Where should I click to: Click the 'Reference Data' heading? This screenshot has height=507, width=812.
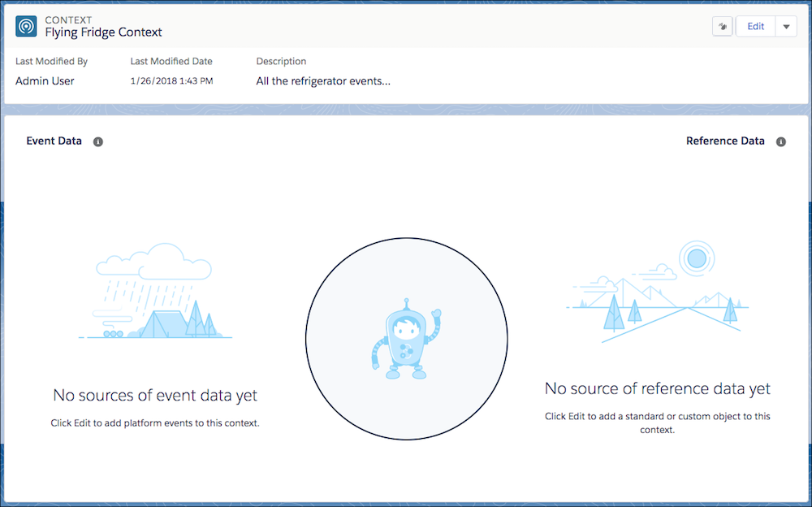pos(725,141)
